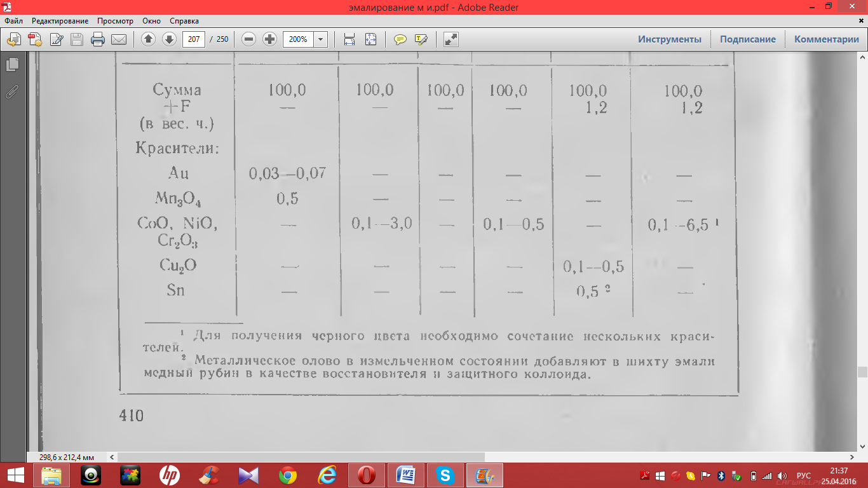Show page thumbnails in the side panel
Image resolution: width=868 pixels, height=488 pixels.
tap(12, 64)
